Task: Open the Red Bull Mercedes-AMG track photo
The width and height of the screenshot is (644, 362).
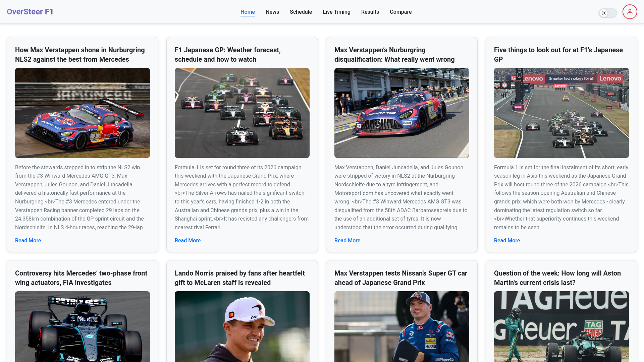Action: pos(83,113)
